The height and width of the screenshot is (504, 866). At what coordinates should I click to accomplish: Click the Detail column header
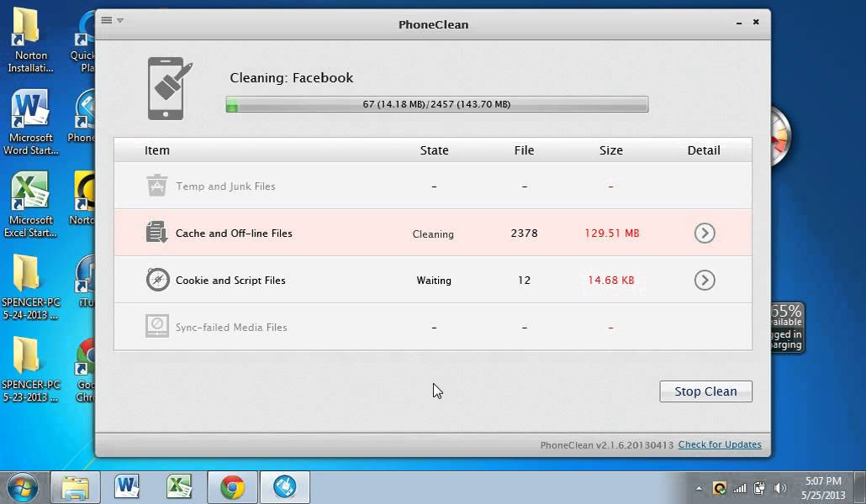click(704, 150)
